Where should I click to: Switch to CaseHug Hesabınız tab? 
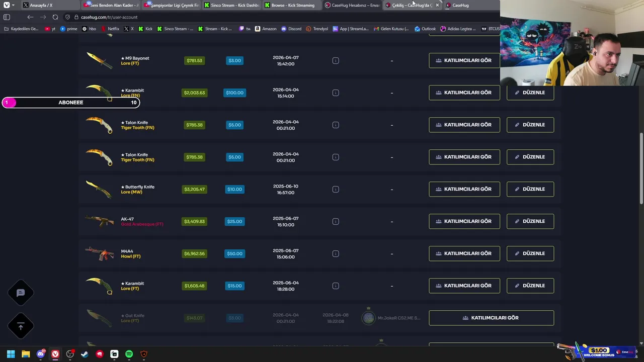(352, 5)
